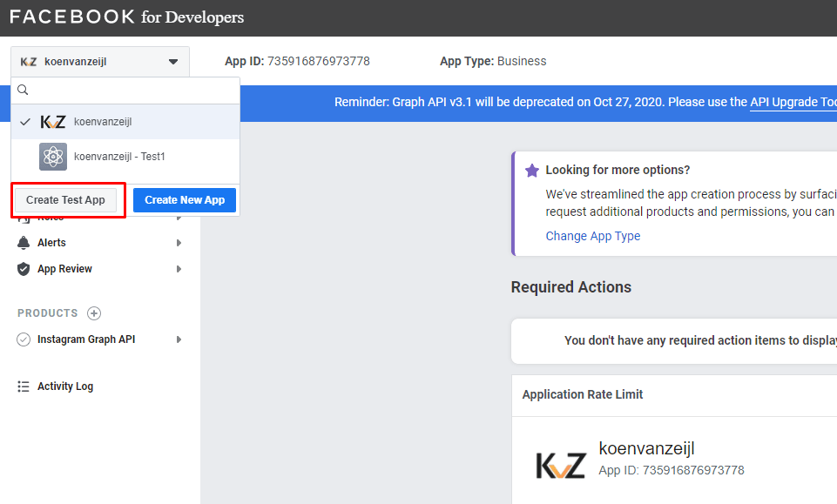837x504 pixels.
Task: Click the purple star icon
Action: (531, 170)
